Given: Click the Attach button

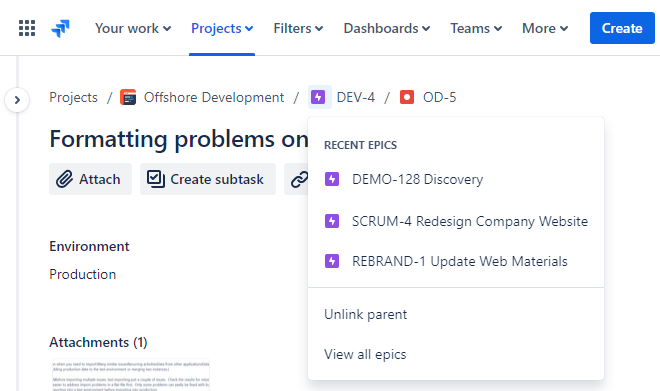Looking at the screenshot, I should 90,179.
